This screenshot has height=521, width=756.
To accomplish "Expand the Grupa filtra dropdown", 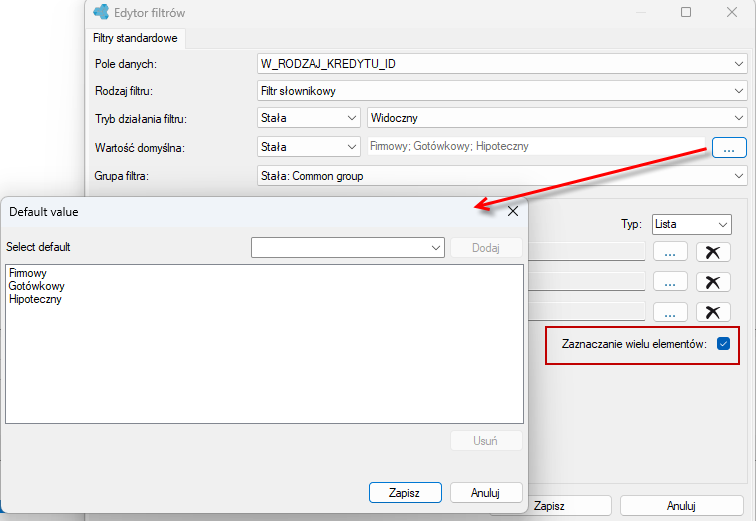I will point(502,176).
